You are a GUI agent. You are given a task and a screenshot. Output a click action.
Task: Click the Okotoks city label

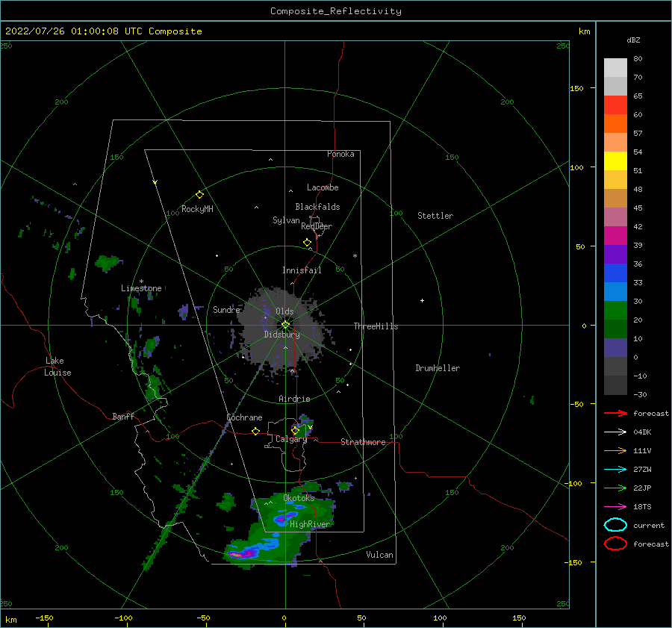click(x=299, y=497)
